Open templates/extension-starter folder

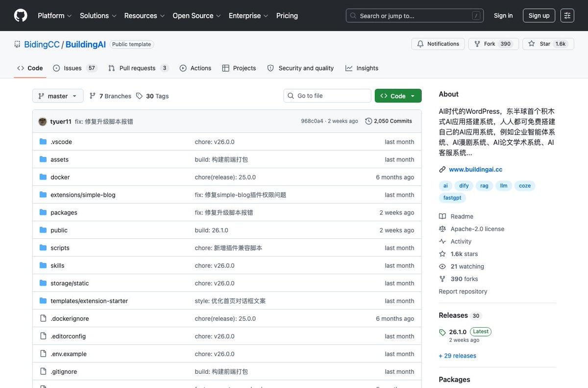point(89,301)
